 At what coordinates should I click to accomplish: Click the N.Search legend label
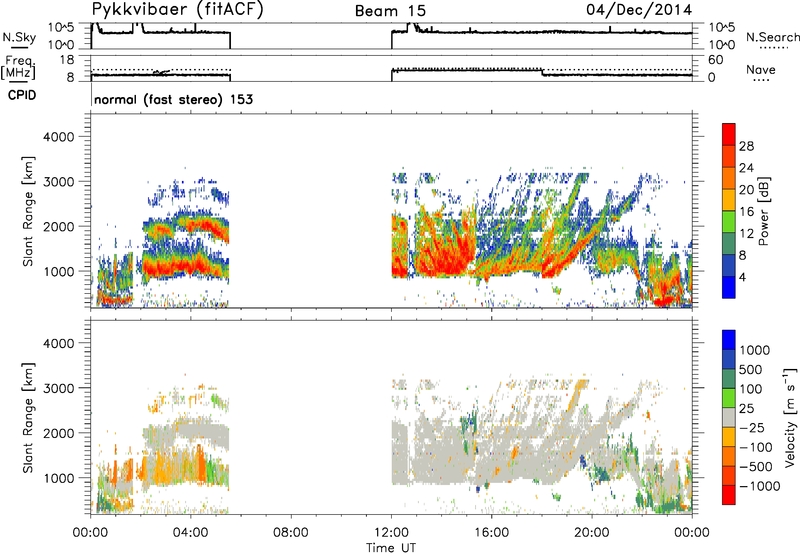(x=772, y=37)
